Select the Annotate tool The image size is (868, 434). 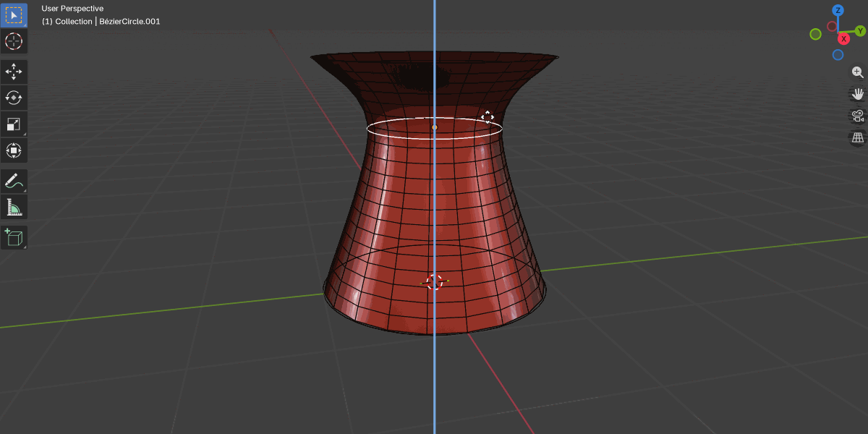click(14, 181)
